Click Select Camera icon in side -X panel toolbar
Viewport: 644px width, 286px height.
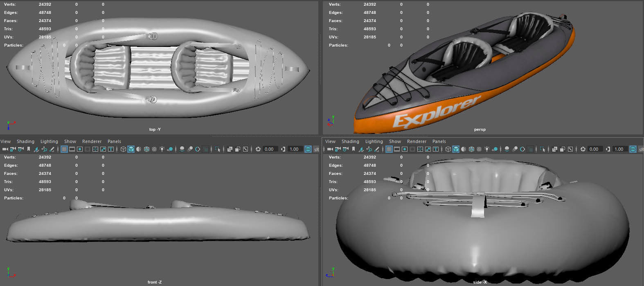click(330, 149)
